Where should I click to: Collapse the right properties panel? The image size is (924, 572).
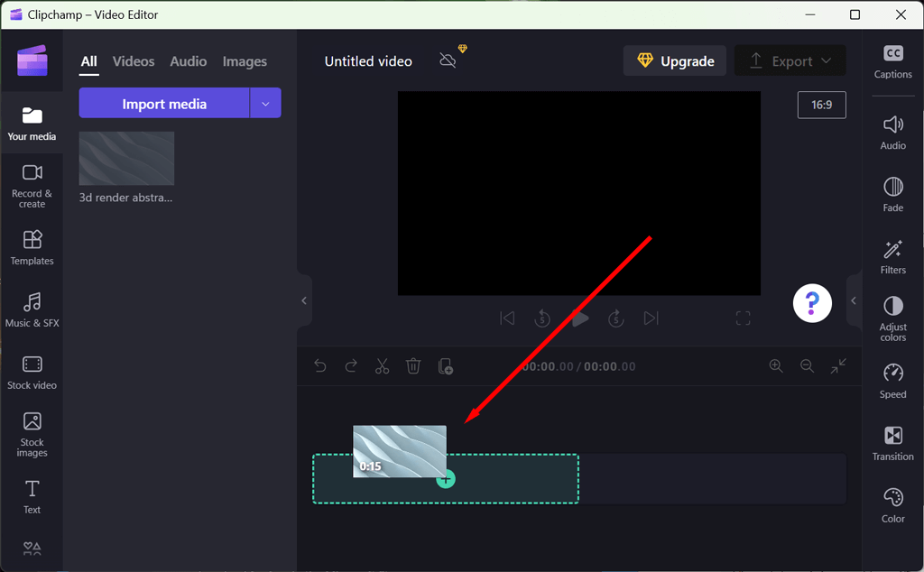click(x=854, y=300)
